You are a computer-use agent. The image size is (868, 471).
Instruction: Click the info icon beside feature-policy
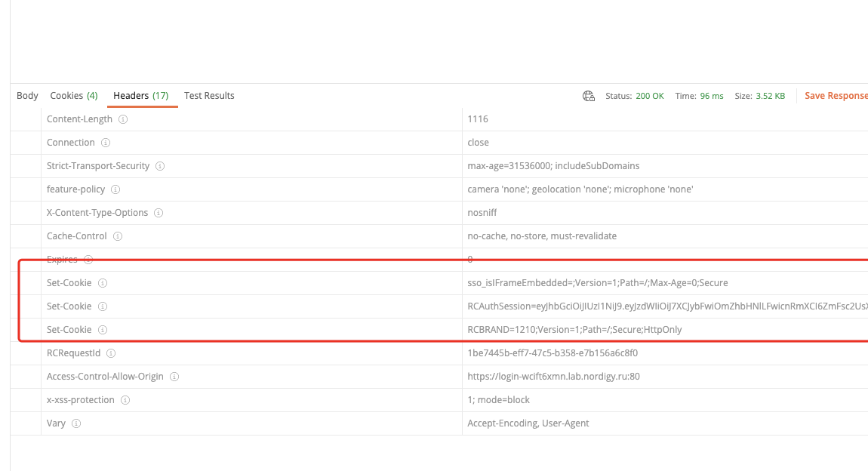(115, 189)
